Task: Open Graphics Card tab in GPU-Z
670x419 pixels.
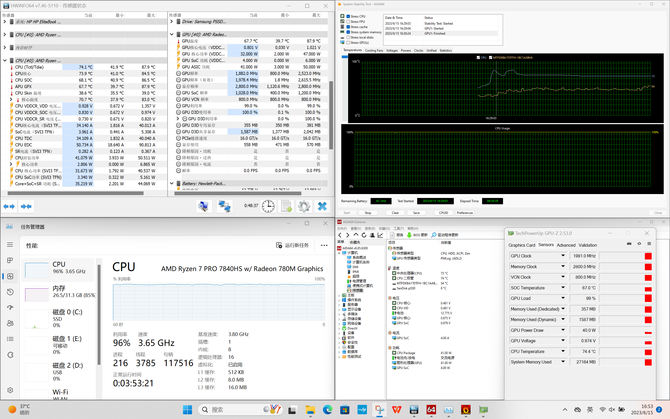Action: coord(521,245)
